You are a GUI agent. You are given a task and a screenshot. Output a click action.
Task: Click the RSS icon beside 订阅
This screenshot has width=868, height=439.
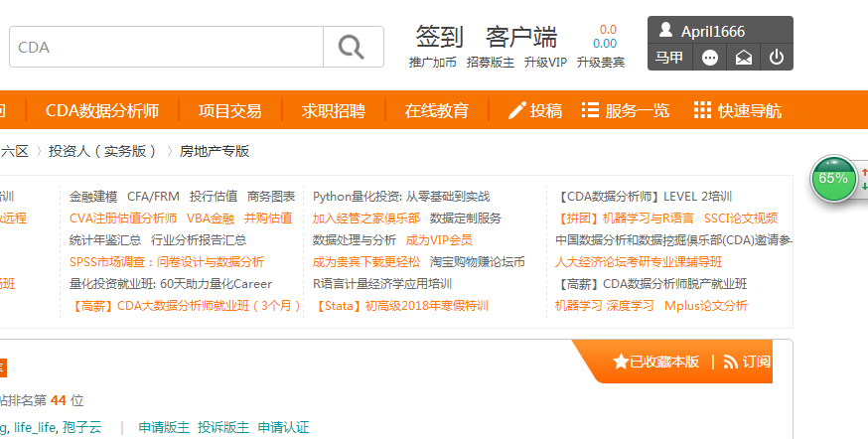(730, 363)
